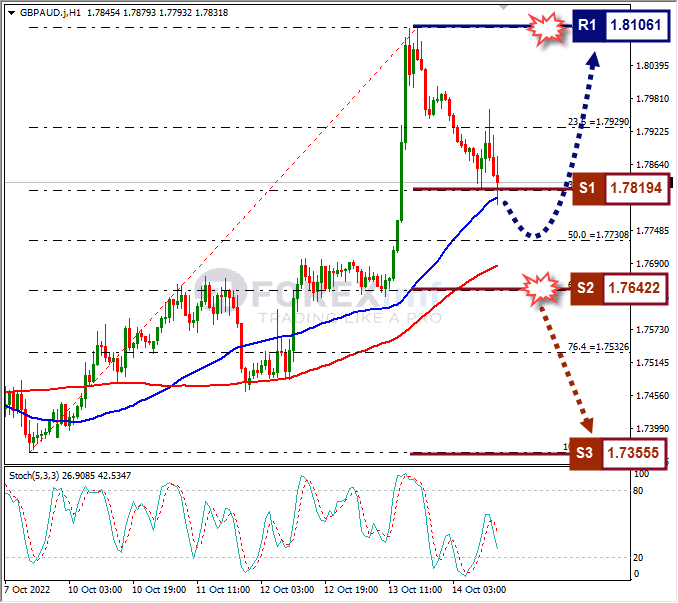Click Stochastic scale value 0

pos(636,574)
